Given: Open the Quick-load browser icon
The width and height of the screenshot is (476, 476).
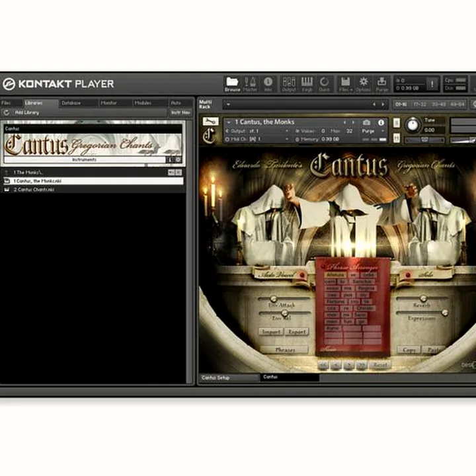Looking at the screenshot, I should tap(324, 84).
